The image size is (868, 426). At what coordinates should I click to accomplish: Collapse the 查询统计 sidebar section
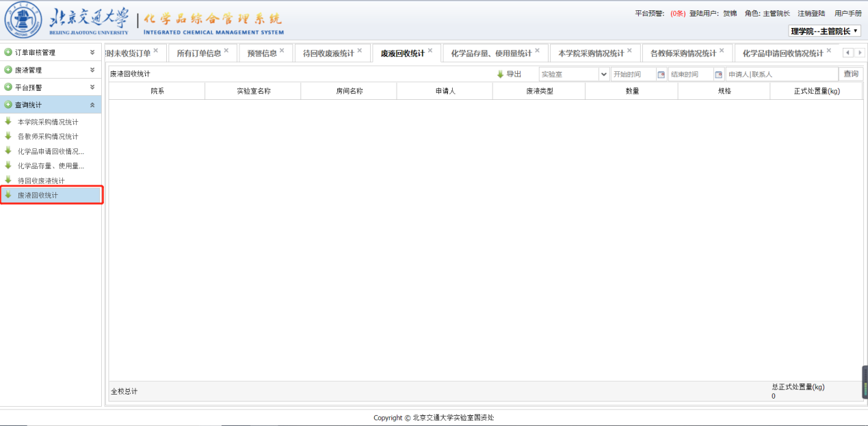92,105
